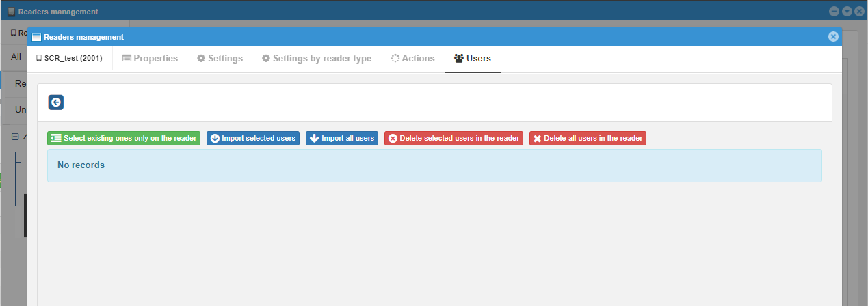Minimize the background Readers management window
Screen dimensions: 868x306
(834, 11)
